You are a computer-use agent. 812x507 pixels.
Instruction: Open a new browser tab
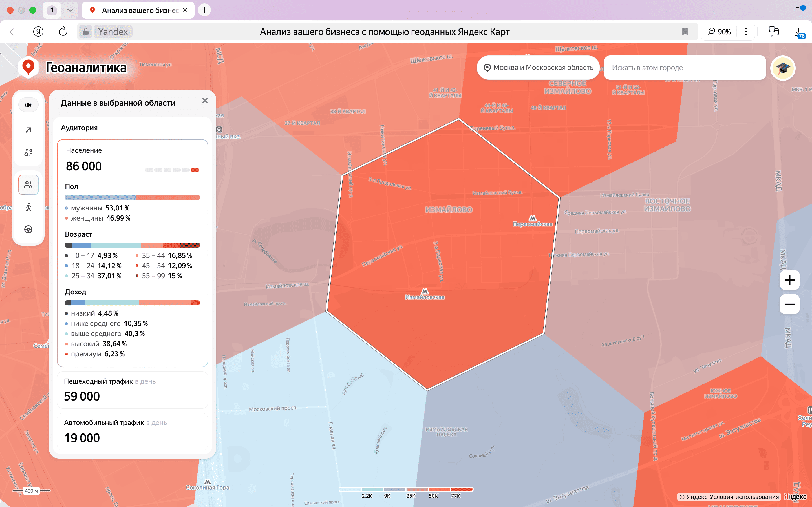pyautogui.click(x=204, y=10)
